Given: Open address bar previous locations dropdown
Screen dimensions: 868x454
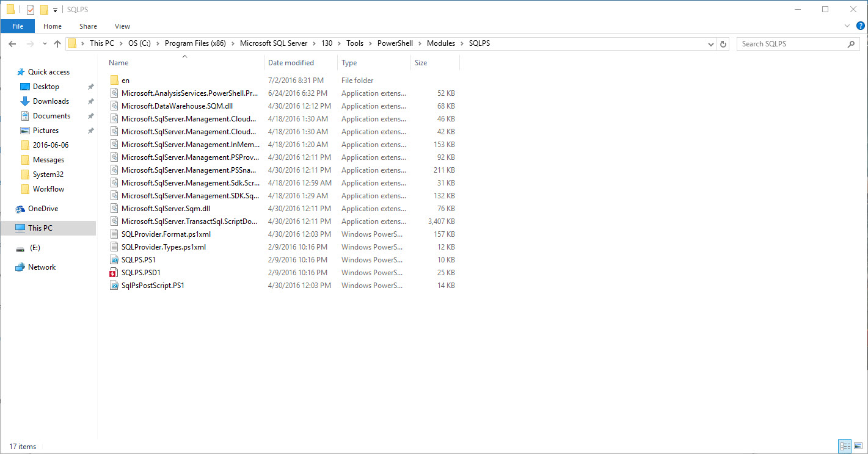Looking at the screenshot, I should [710, 44].
